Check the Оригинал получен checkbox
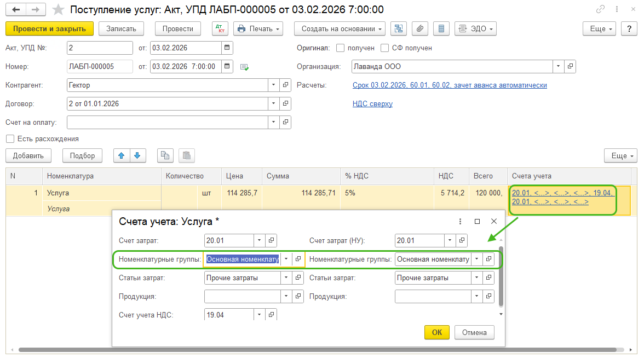Image resolution: width=644 pixels, height=358 pixels. click(x=340, y=48)
